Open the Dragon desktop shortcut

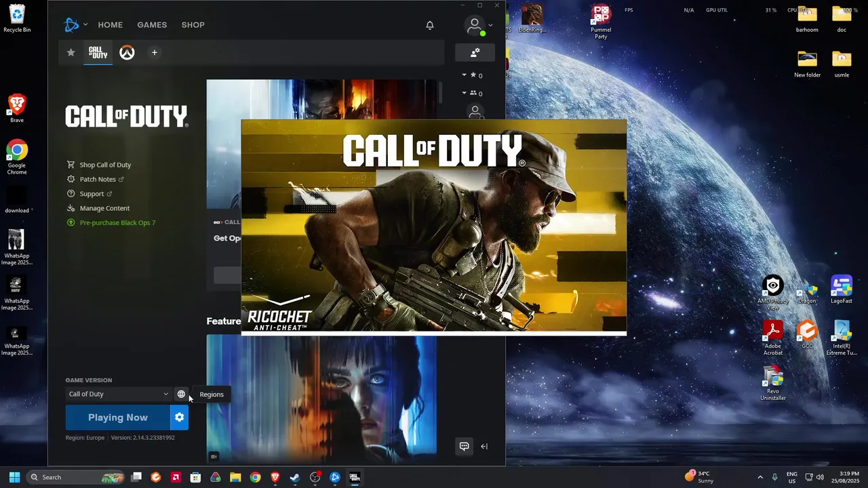click(807, 293)
